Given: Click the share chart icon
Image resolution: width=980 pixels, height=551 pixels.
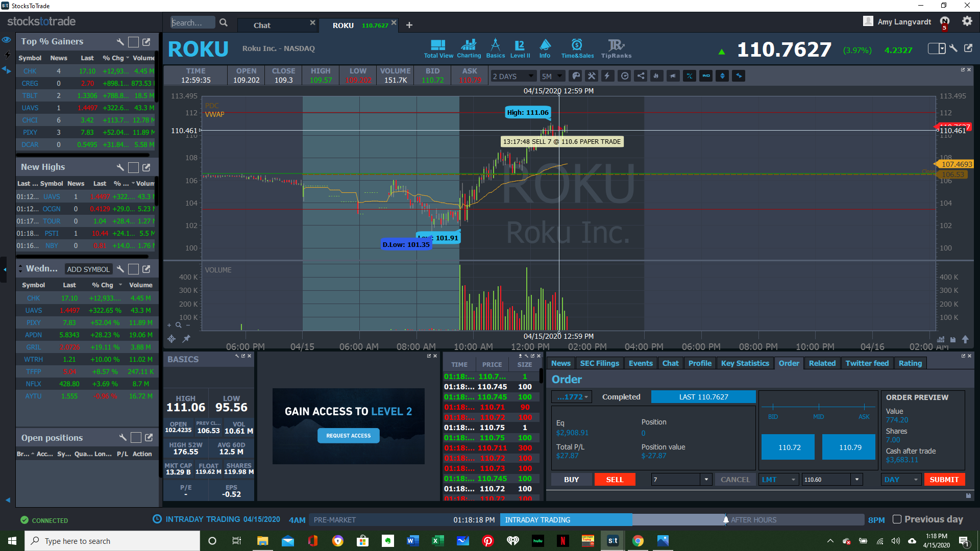Looking at the screenshot, I should pyautogui.click(x=641, y=76).
